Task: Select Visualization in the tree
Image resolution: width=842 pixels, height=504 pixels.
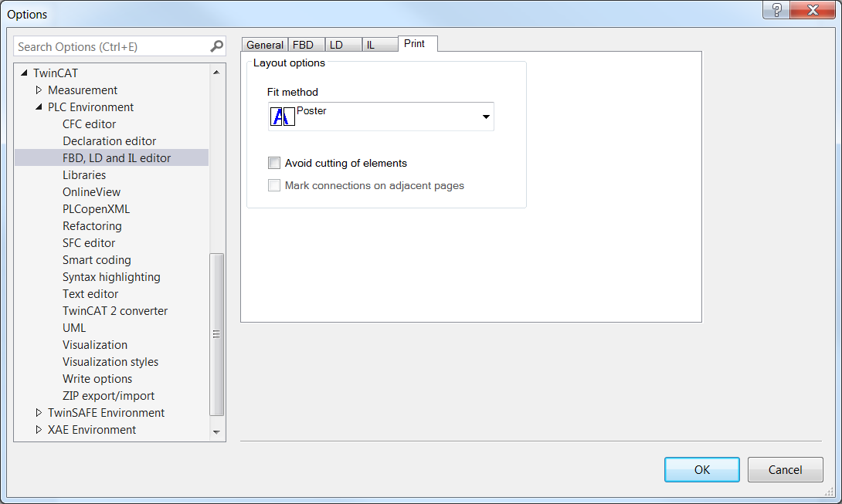Action: [x=95, y=344]
